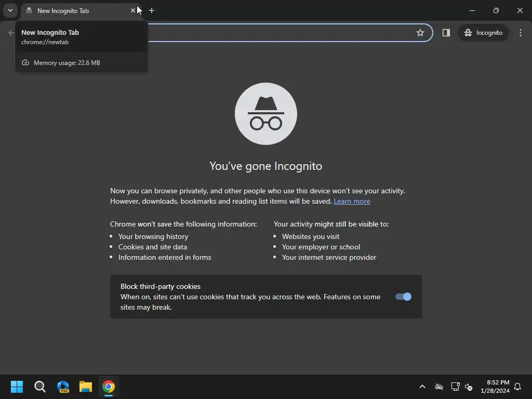Restore down the Chrome window
The width and height of the screenshot is (532, 399).
496,10
